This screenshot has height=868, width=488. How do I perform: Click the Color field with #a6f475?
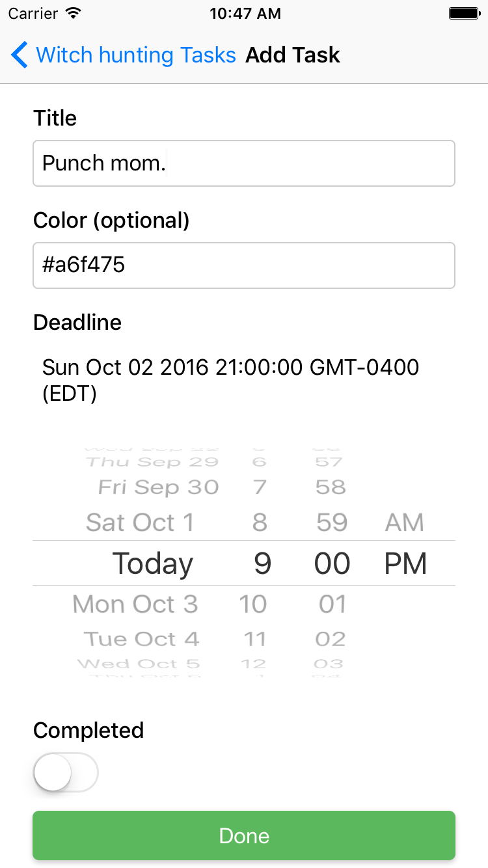pos(243,265)
